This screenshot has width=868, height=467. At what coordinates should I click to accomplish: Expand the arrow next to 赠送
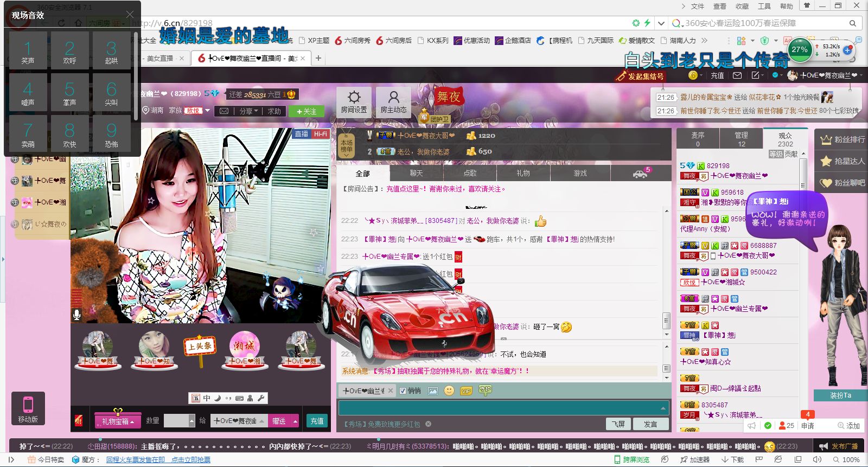(295, 421)
